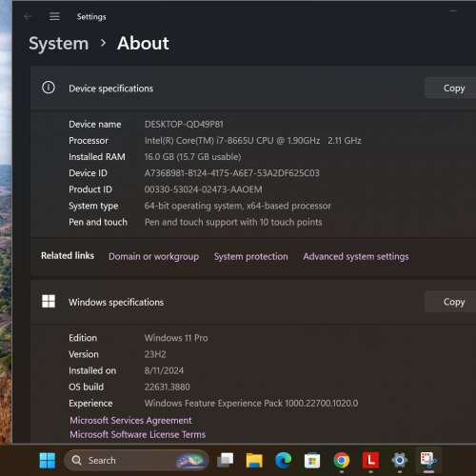
Task: Open the hamburger navigation menu
Action: coord(54,16)
